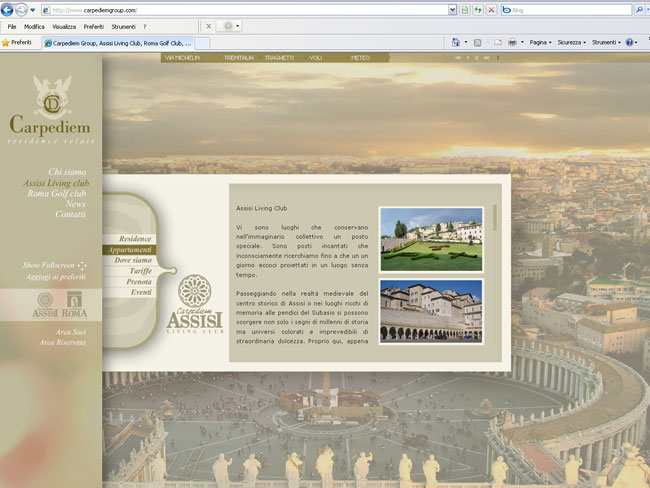Select the Eventi submenu item
This screenshot has width=650, height=488.
(x=130, y=292)
